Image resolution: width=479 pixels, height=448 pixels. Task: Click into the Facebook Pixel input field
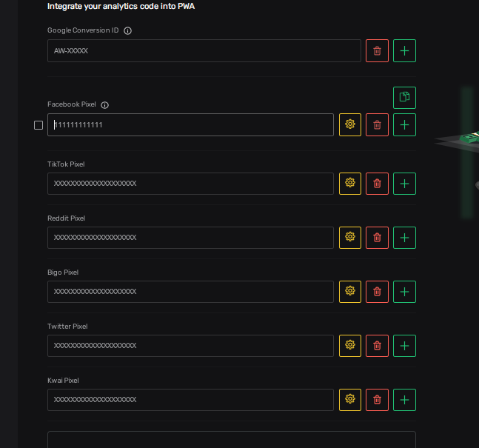point(190,125)
